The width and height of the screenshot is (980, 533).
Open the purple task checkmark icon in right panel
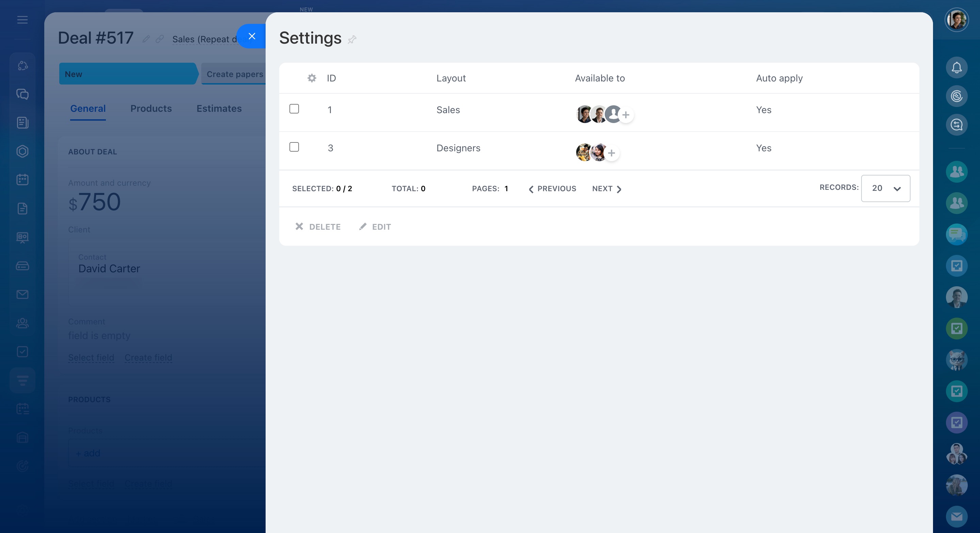(x=957, y=423)
